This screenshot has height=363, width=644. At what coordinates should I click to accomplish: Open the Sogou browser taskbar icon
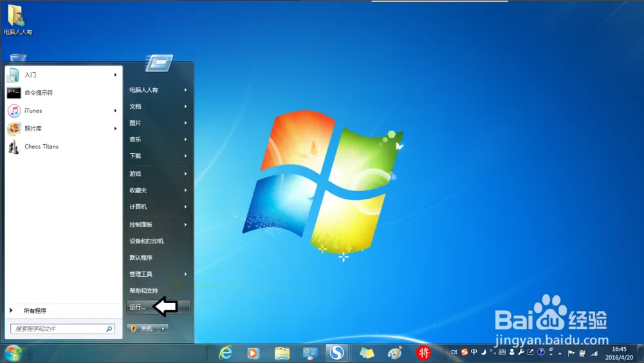coord(336,353)
